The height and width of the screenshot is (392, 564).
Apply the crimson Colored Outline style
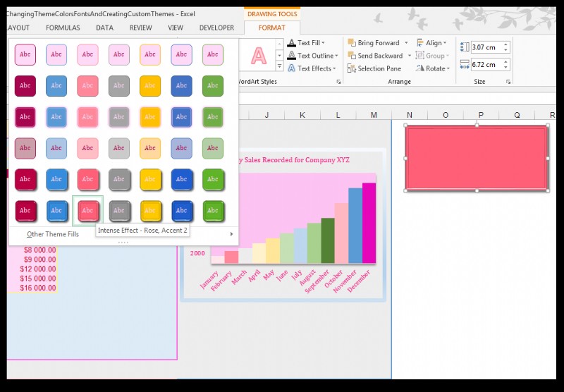pos(25,54)
